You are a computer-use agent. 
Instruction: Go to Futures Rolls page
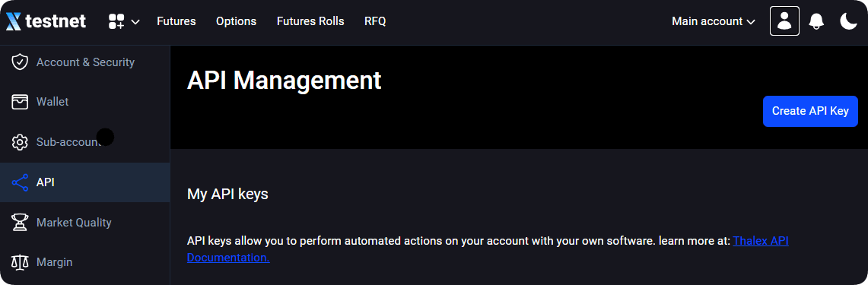click(310, 21)
